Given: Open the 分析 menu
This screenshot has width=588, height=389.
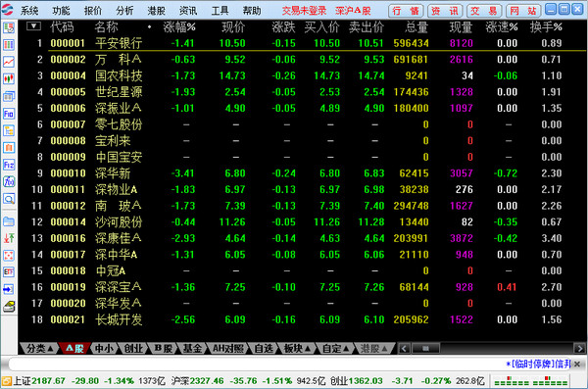Looking at the screenshot, I should point(124,11).
